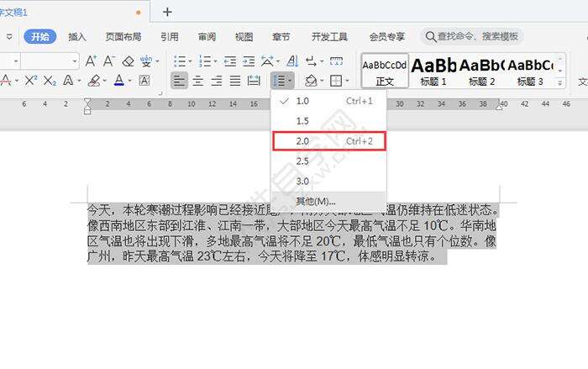Click the increase font size icon
Image resolution: width=588 pixels, height=369 pixels.
(91, 61)
